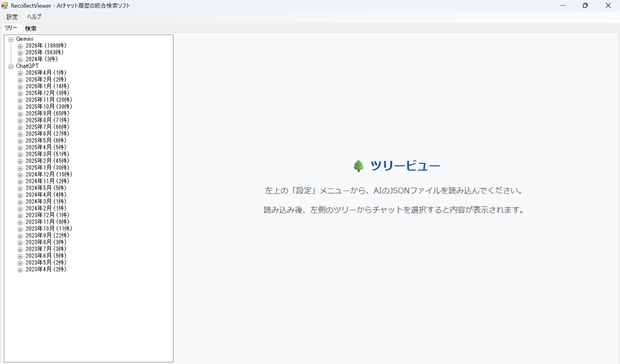Image resolution: width=620 pixels, height=364 pixels.
Task: Select the 2025年9月 tree item label
Action: (x=47, y=113)
